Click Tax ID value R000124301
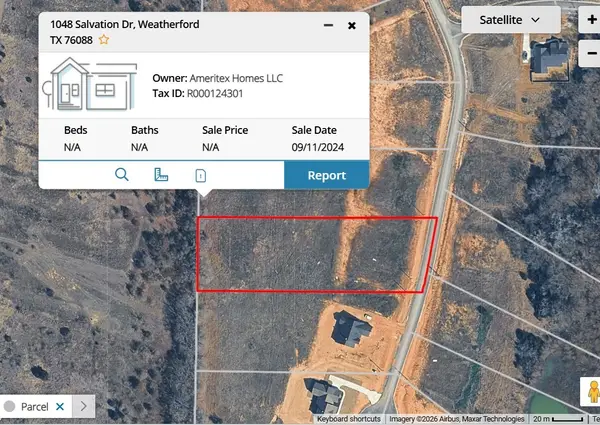This screenshot has height=425, width=600. 215,94
